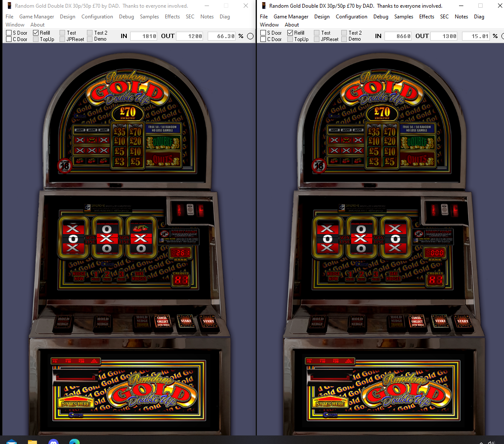Click the OUT value field in right window
Screen dimensions: 504x444
tap(444, 36)
